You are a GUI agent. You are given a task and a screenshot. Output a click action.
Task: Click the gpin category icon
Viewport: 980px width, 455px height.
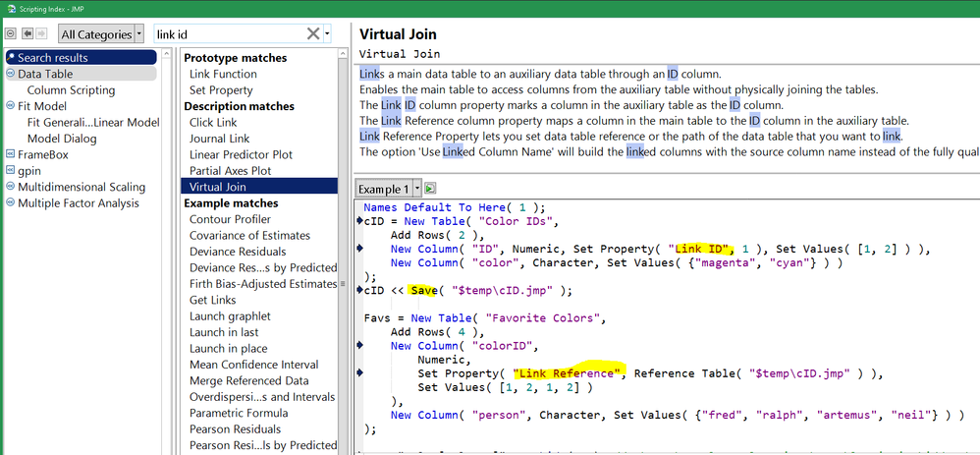click(10, 171)
